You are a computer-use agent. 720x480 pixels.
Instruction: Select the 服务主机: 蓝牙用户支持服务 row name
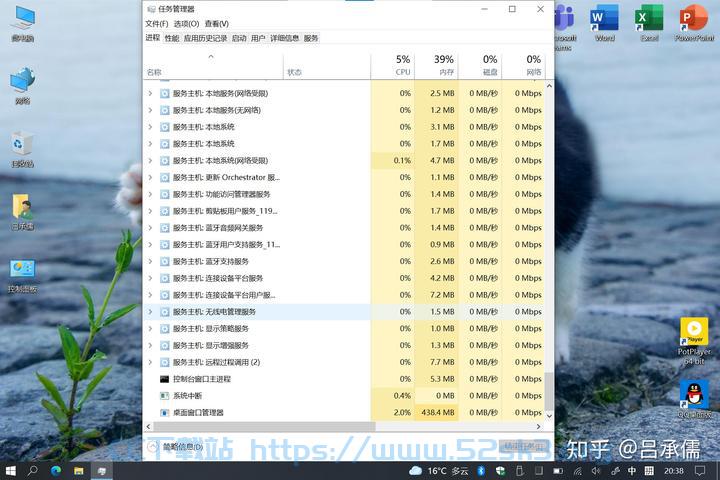point(226,245)
